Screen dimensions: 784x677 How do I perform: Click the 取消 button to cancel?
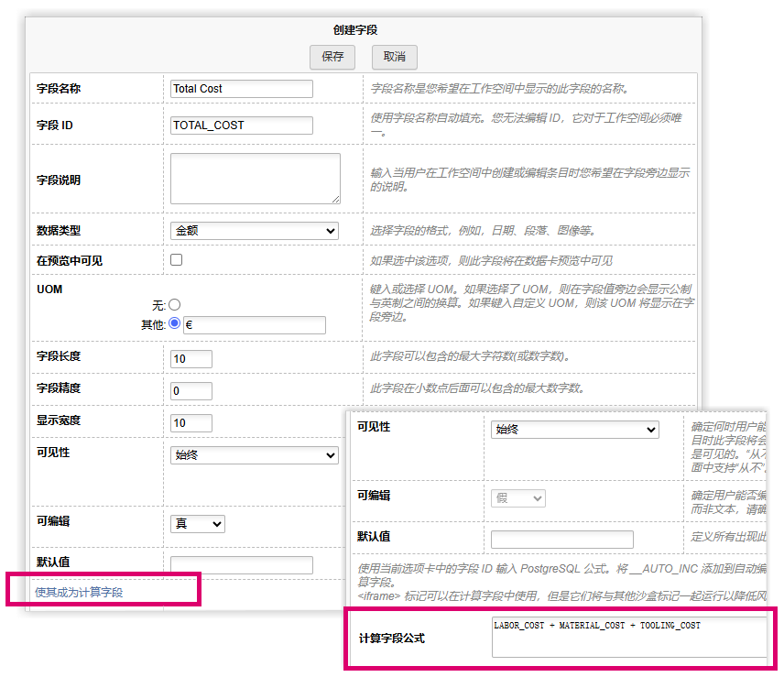click(x=394, y=57)
